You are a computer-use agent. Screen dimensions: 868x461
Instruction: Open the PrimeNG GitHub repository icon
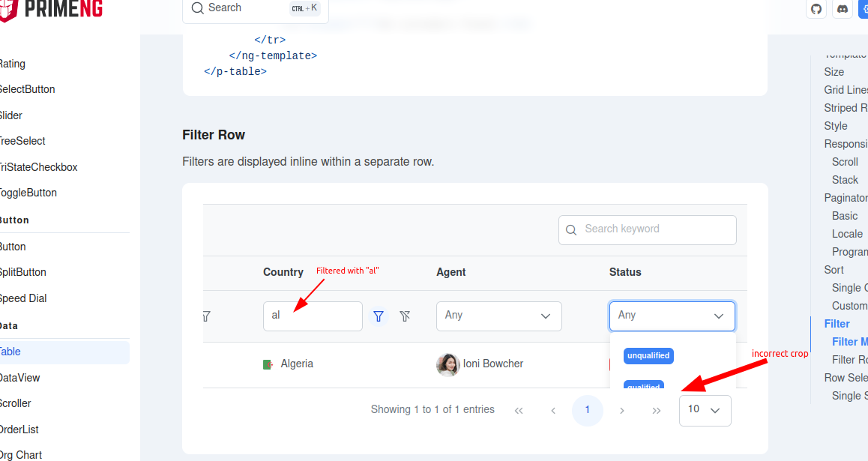click(x=816, y=10)
